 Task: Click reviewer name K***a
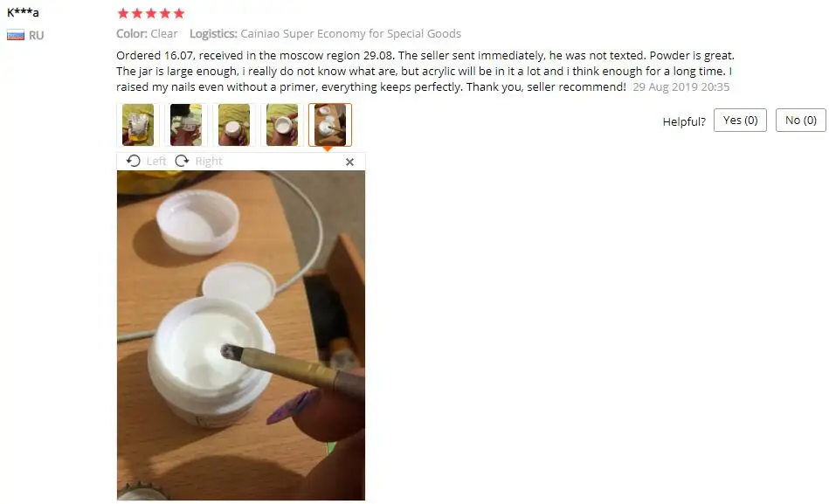point(23,12)
